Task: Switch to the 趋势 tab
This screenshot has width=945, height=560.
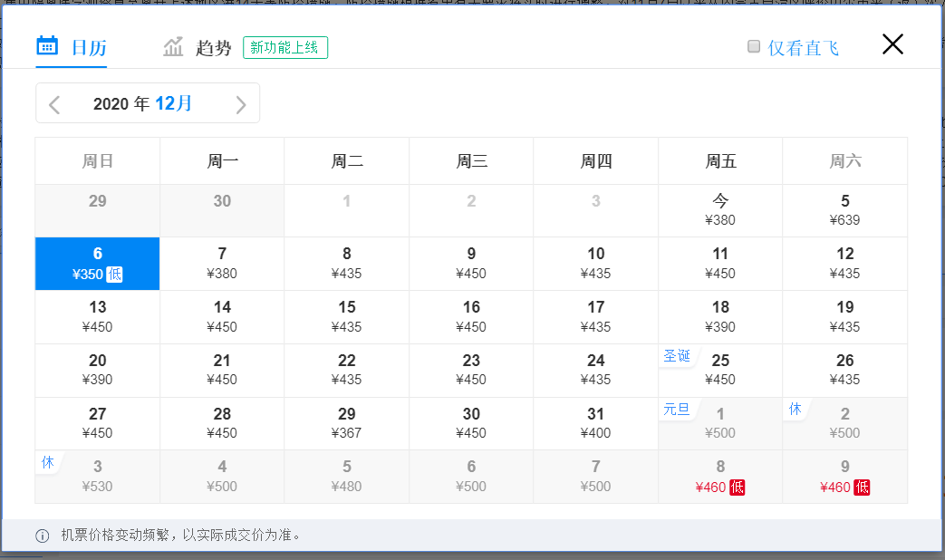Action: point(198,47)
